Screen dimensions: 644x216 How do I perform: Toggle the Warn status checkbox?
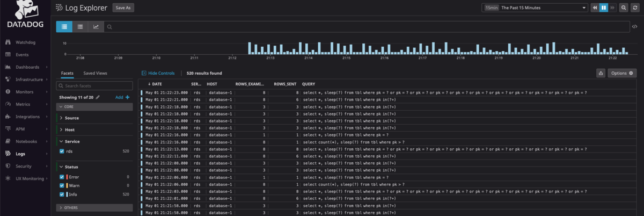(x=62, y=185)
